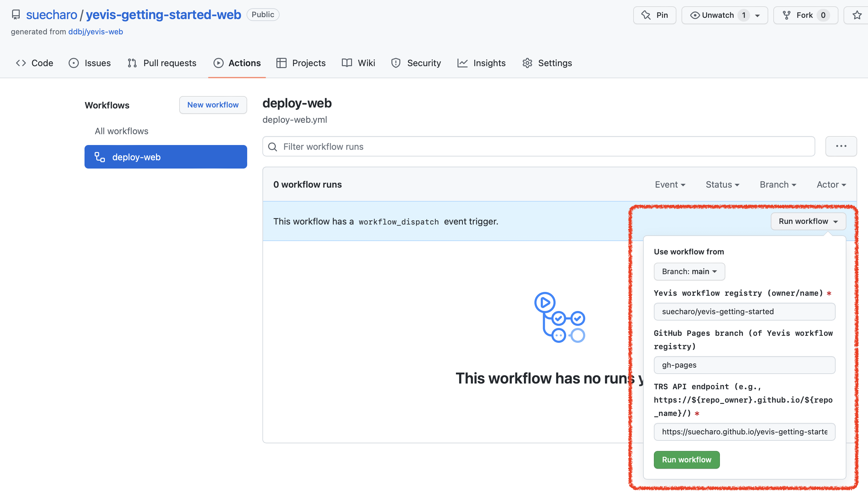Star the repository with the star icon
This screenshot has height=491, width=868.
857,15
